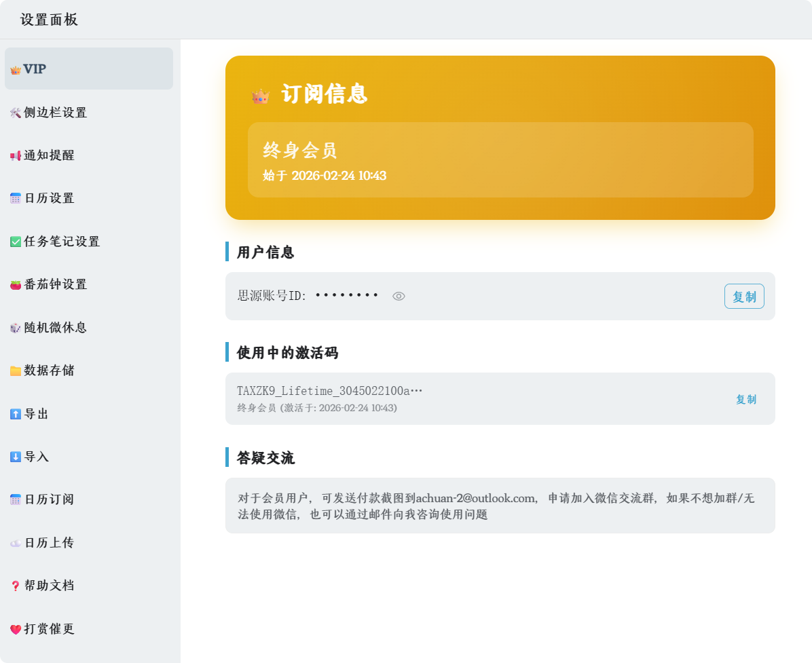Click the dice icon beside 随机微休息
Viewport: 812px width, 663px height.
[16, 328]
